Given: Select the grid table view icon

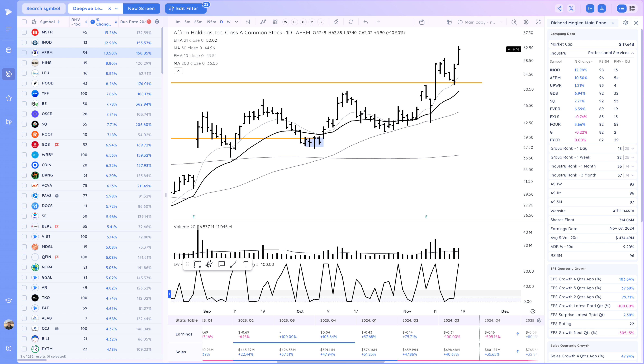Looking at the screenshot, I should tap(632, 9).
